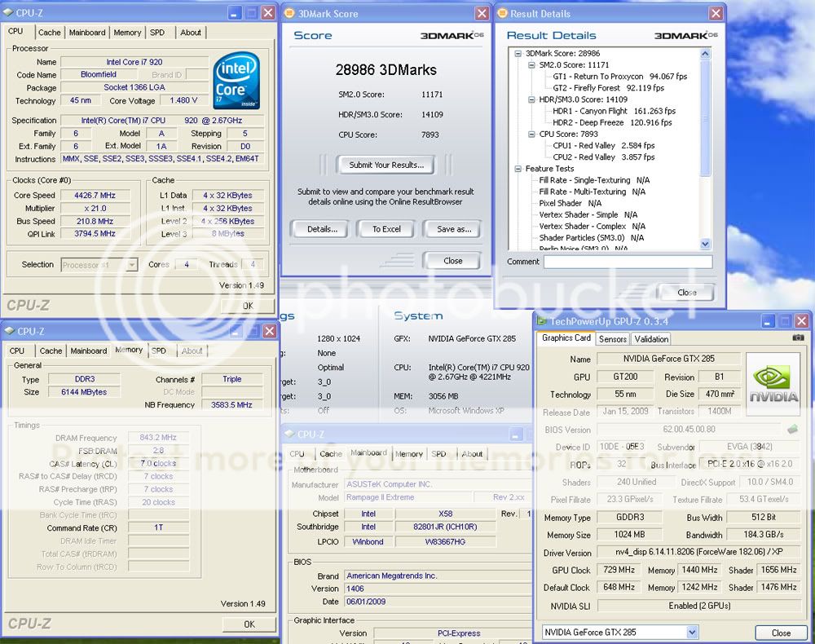Click the scroll-down arrow in Result Details tree

coord(705,243)
